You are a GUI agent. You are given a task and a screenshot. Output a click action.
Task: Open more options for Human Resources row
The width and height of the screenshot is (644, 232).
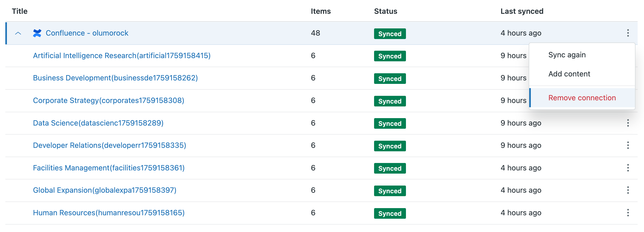628,213
